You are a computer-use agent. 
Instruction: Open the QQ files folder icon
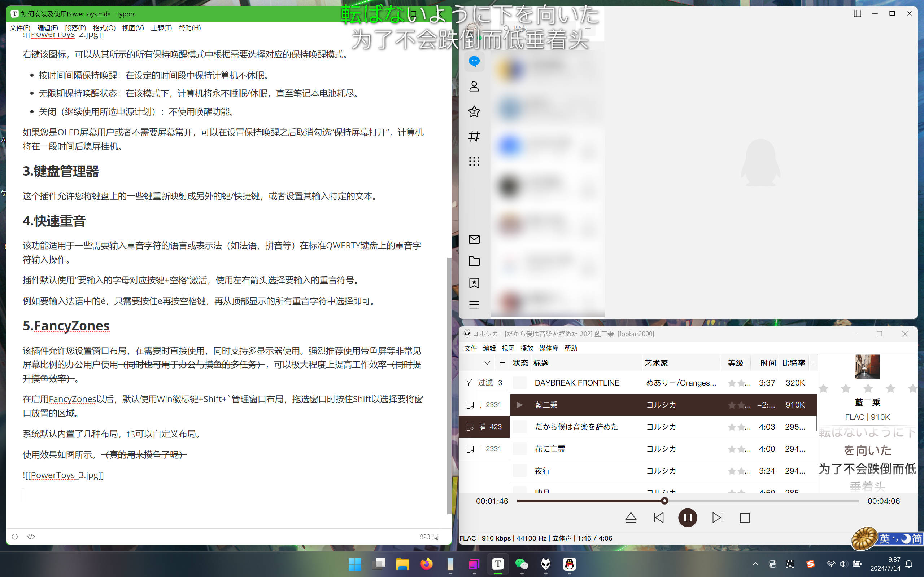coord(474,261)
